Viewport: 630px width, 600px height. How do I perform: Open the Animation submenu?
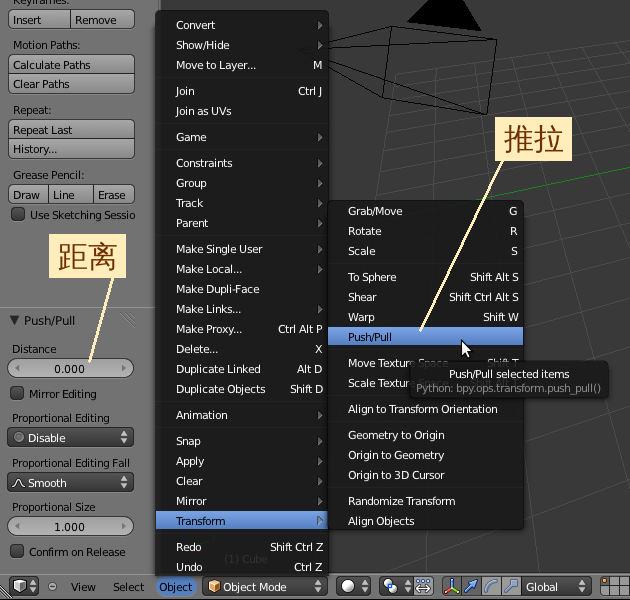[x=242, y=415]
